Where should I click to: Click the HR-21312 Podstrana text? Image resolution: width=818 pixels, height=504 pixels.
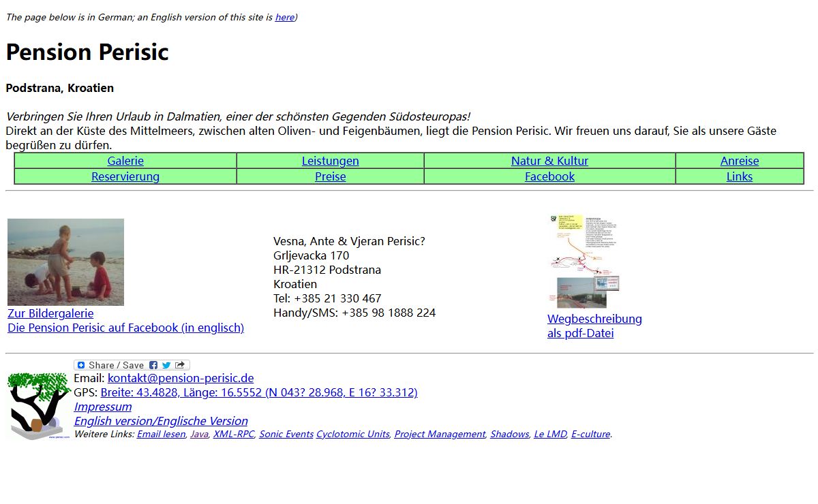coord(327,270)
